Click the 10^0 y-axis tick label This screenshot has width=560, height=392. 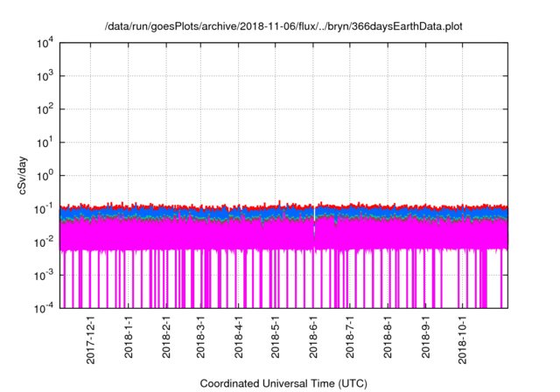(45, 175)
